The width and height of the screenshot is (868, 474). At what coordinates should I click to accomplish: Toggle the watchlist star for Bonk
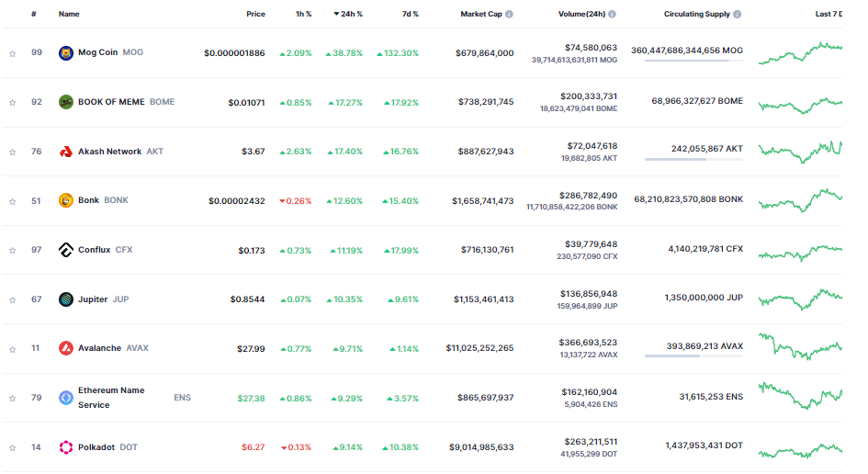point(12,201)
